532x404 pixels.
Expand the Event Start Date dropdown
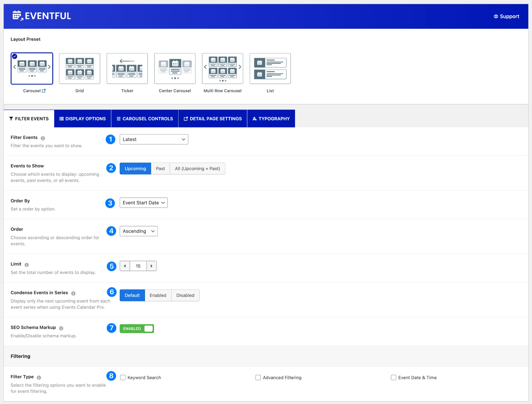click(x=143, y=203)
